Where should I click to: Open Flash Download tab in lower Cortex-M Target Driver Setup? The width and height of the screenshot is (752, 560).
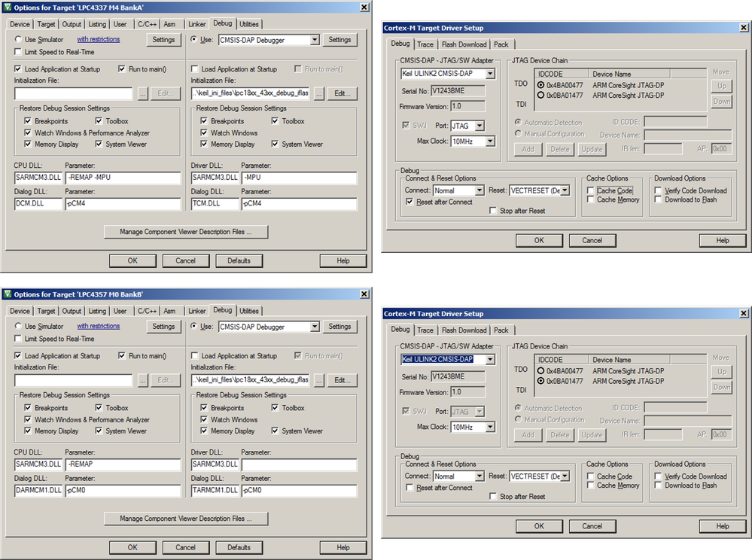coord(464,330)
